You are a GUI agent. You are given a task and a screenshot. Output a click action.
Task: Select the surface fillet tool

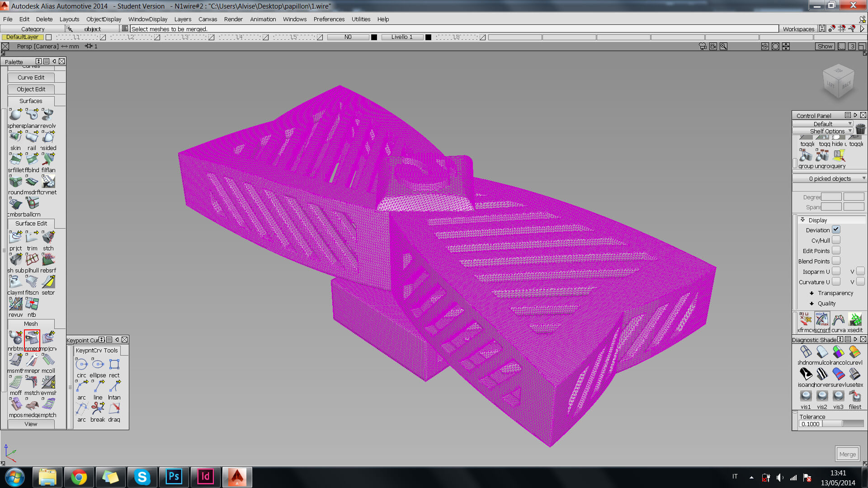tap(15, 159)
